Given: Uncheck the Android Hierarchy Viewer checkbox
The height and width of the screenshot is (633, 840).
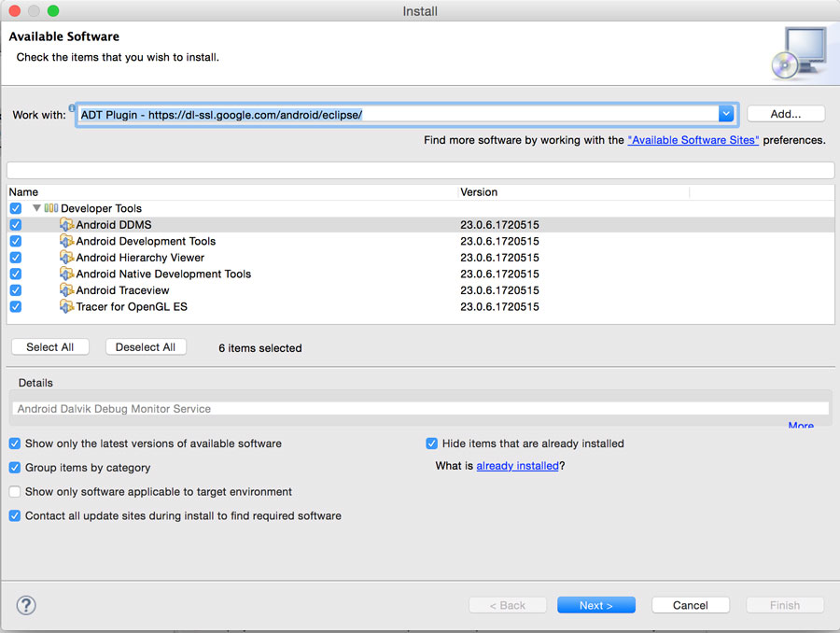Looking at the screenshot, I should click(x=16, y=258).
